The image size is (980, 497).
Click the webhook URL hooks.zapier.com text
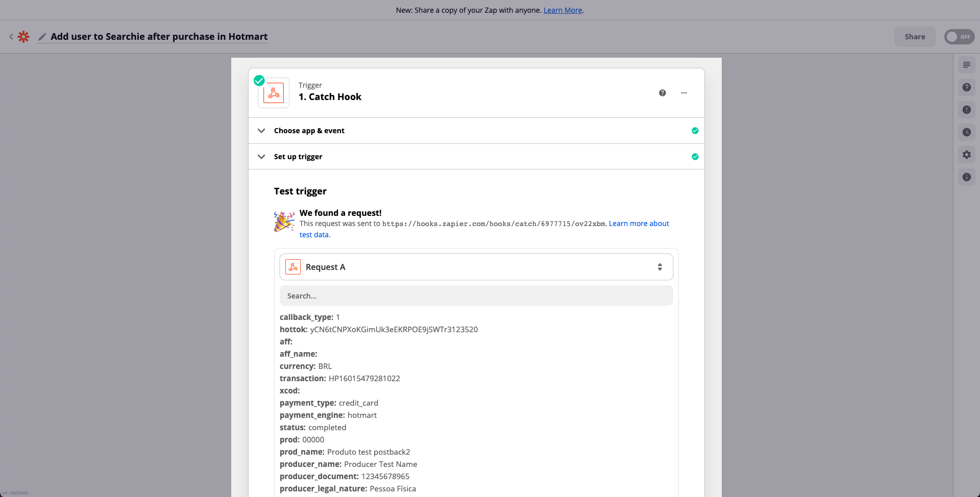pos(494,224)
